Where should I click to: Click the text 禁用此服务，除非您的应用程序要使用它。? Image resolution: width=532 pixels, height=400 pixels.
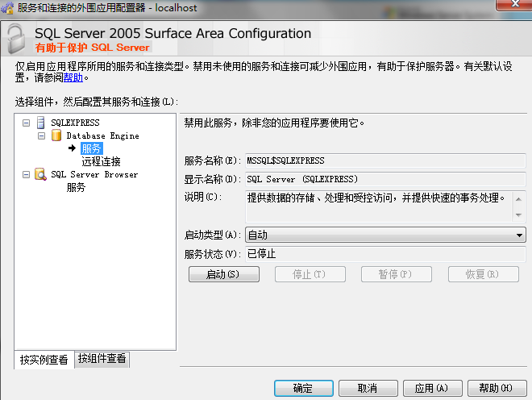pos(275,123)
